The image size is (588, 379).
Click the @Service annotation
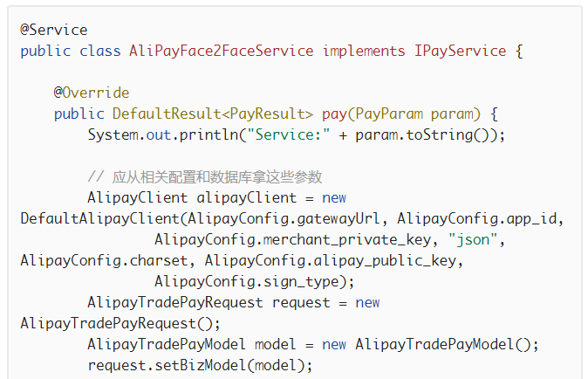(53, 30)
